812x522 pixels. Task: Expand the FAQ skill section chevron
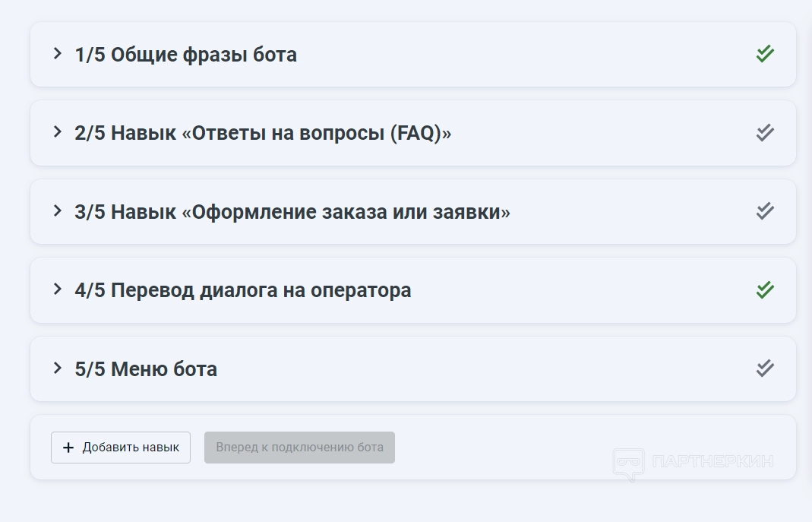[57, 132]
